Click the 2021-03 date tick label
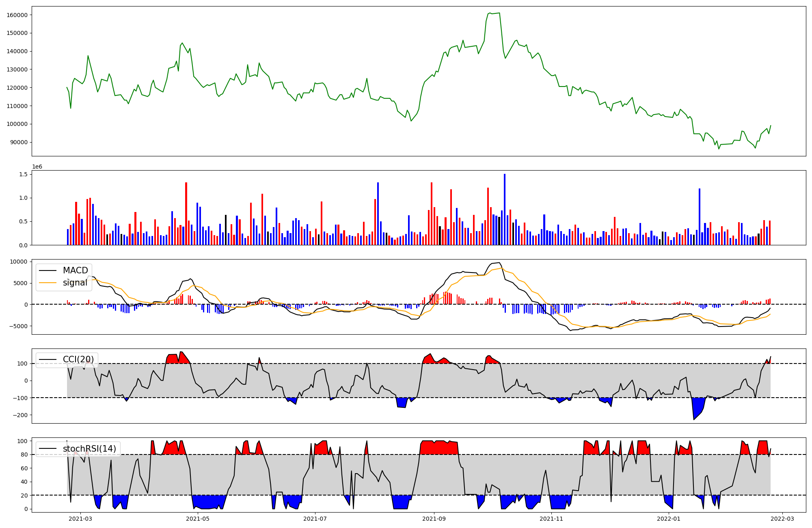This screenshot has width=812, height=528. (80, 519)
